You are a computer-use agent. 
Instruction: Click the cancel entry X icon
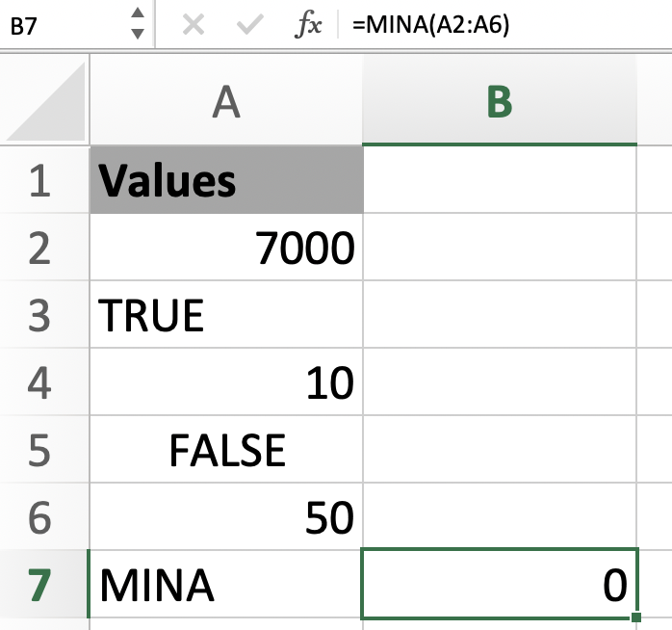193,24
